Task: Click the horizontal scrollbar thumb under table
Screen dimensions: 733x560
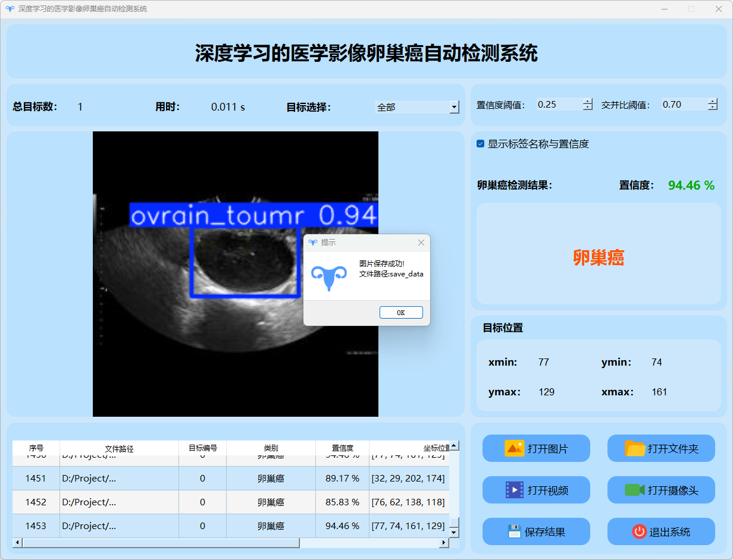Action: click(x=161, y=543)
